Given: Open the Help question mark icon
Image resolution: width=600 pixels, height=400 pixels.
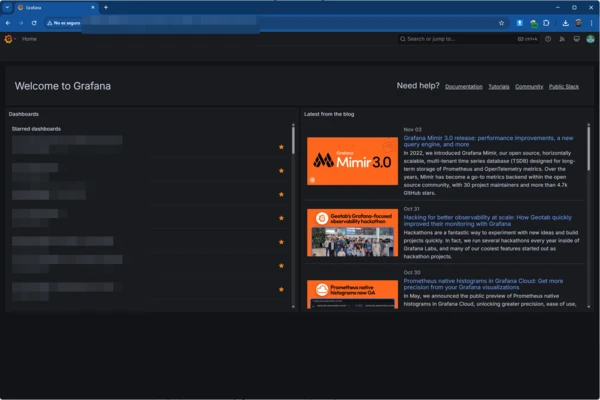Looking at the screenshot, I should coord(548,39).
